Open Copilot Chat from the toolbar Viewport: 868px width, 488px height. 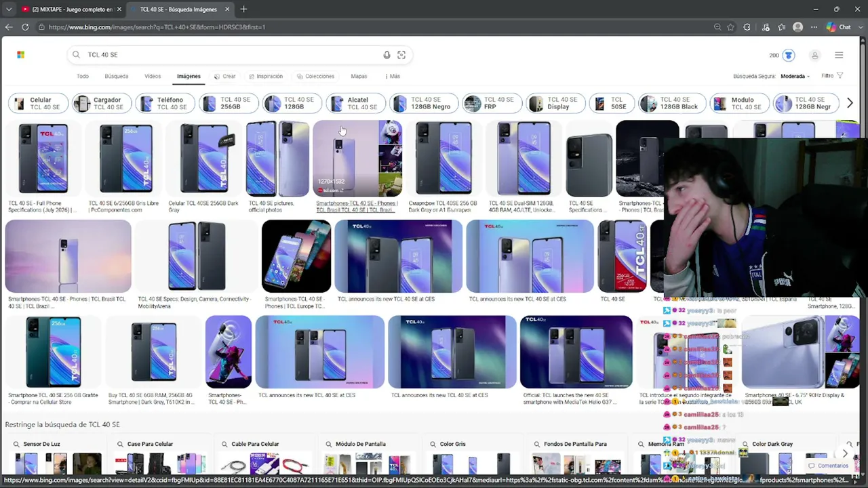pos(839,27)
